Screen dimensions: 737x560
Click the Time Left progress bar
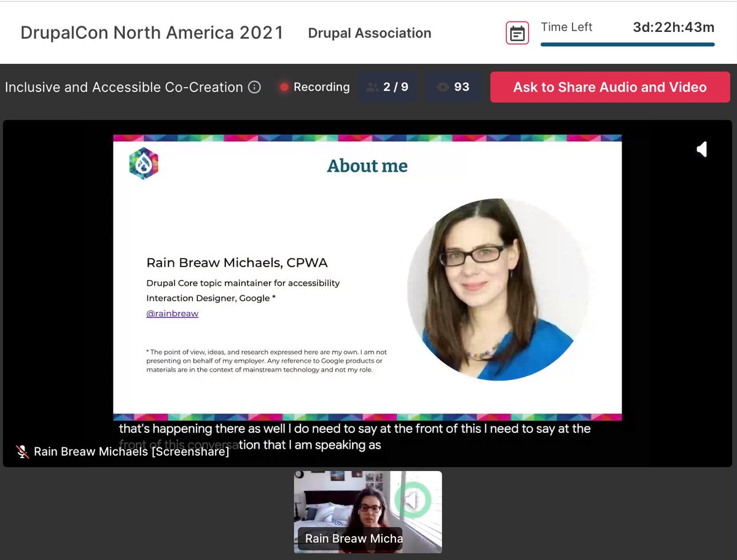pyautogui.click(x=628, y=44)
